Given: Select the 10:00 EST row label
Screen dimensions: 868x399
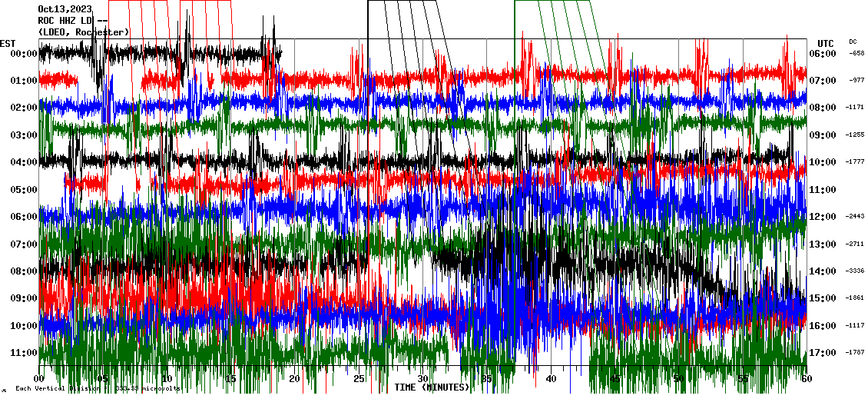Looking at the screenshot, I should pos(23,325).
